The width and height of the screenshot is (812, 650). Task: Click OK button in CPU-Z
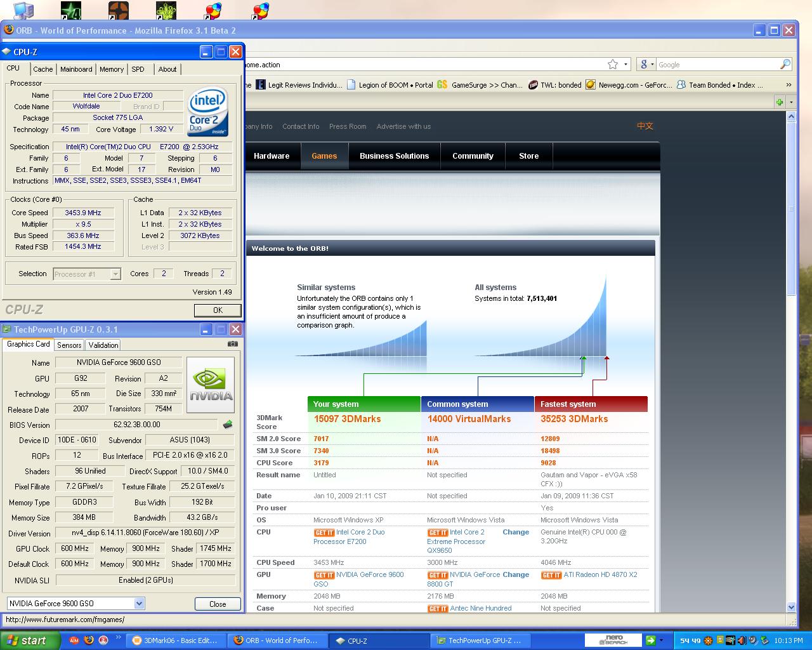pos(218,310)
